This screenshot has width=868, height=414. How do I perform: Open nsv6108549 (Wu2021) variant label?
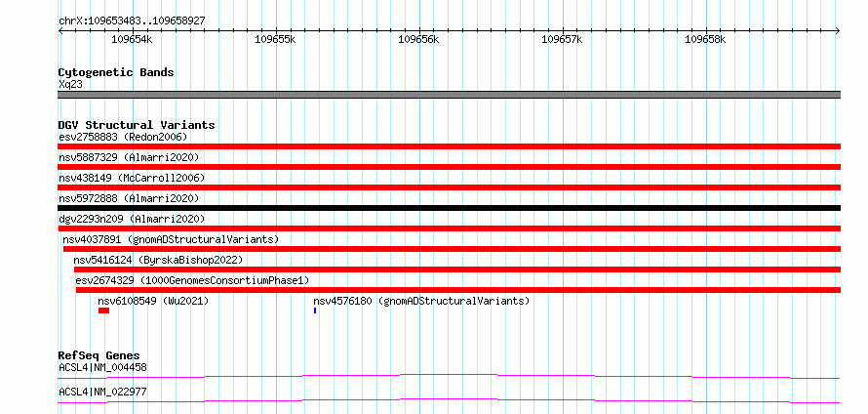pyautogui.click(x=153, y=301)
